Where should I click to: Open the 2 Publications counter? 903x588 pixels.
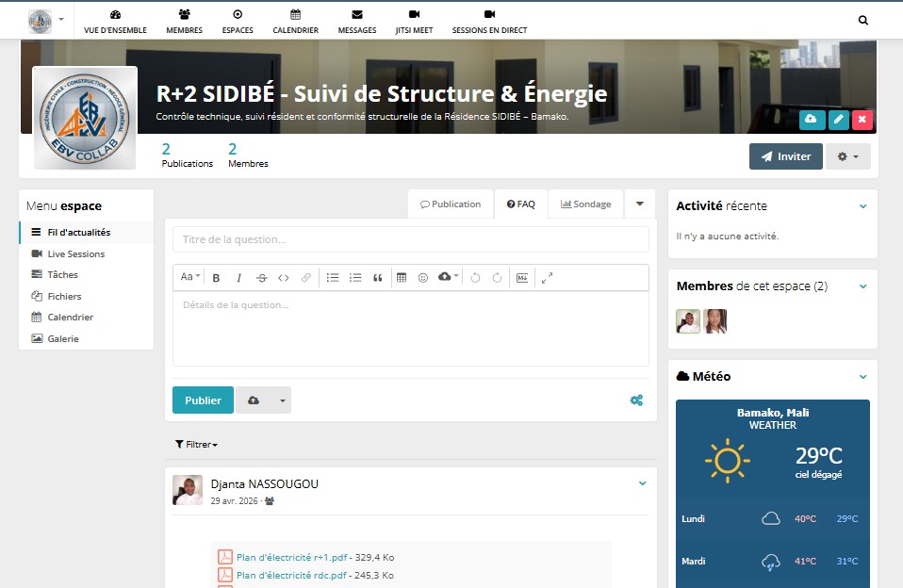coord(188,155)
